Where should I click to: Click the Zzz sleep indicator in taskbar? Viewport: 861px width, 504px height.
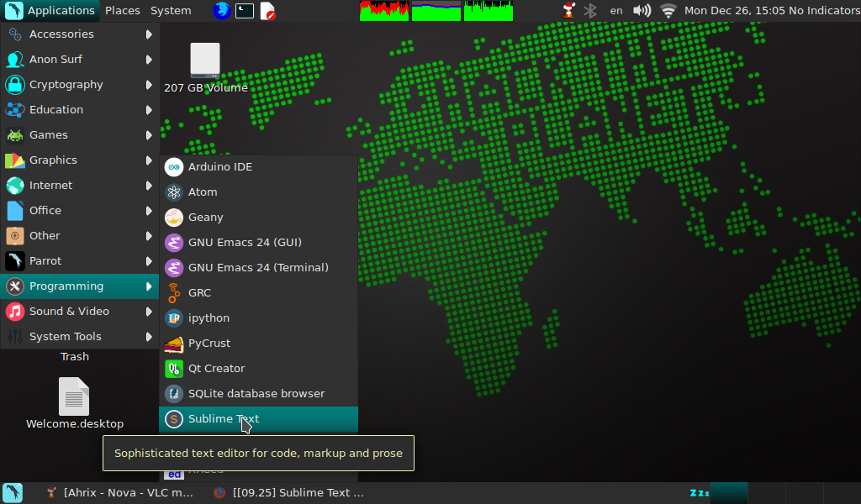pos(699,492)
